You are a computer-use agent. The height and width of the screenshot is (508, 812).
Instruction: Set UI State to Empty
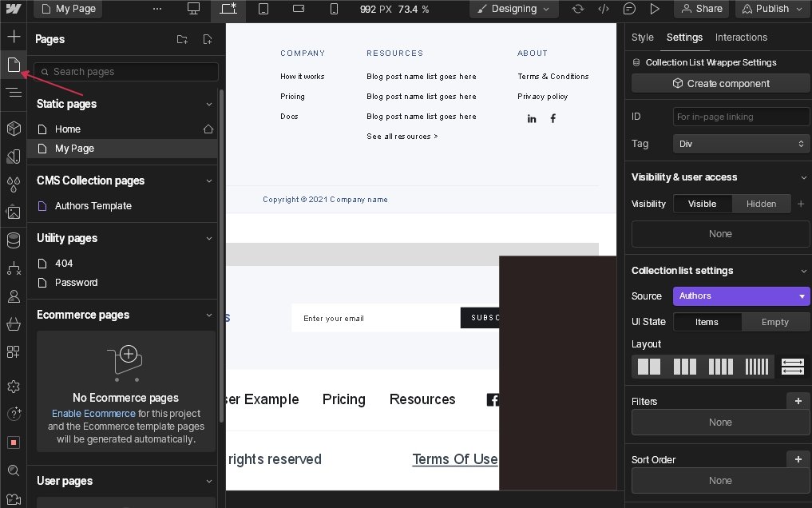click(x=774, y=322)
